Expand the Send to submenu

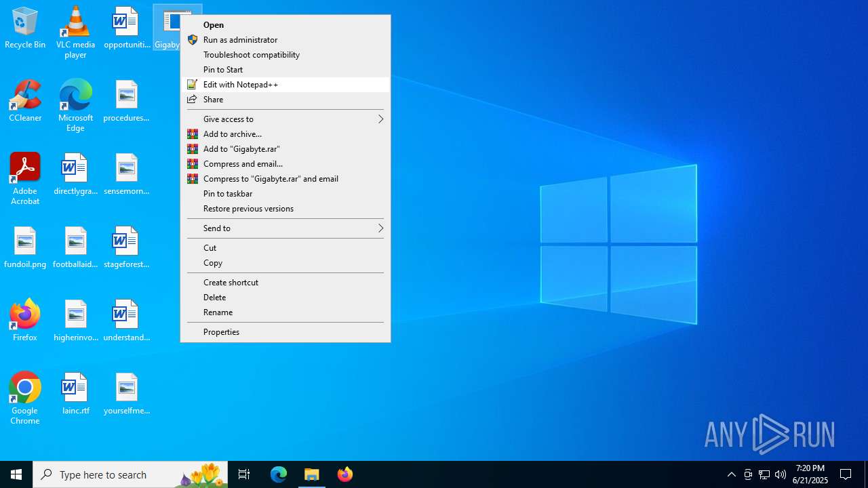click(x=285, y=228)
